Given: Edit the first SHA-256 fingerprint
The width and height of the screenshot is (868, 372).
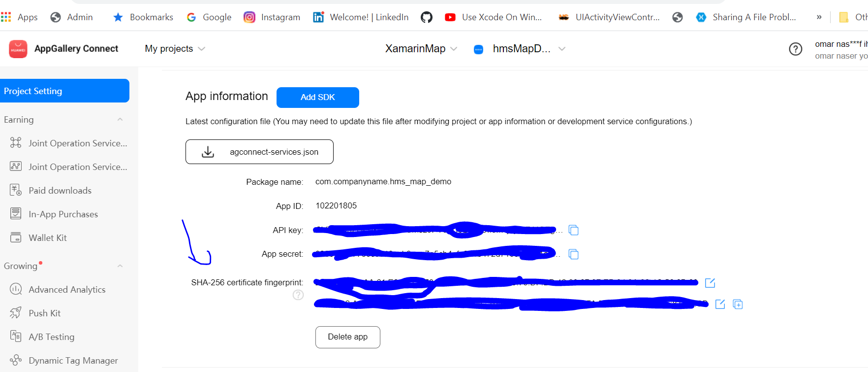Looking at the screenshot, I should coord(710,283).
